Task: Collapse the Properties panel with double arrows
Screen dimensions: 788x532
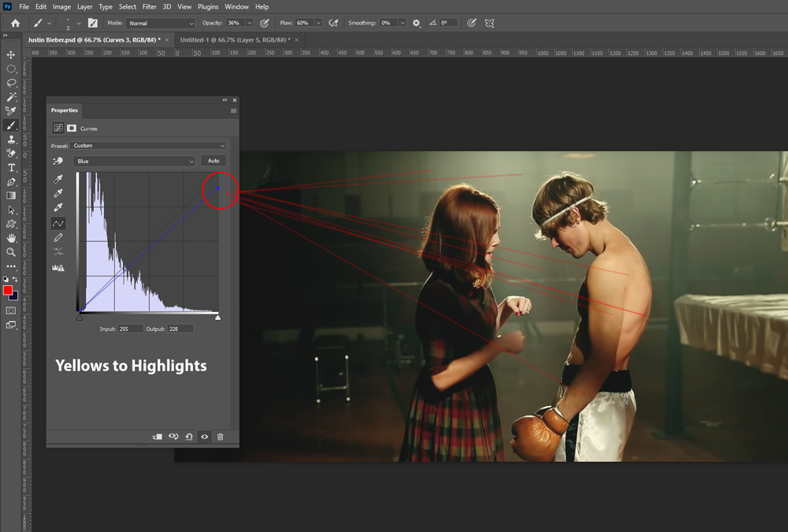Action: [225, 100]
